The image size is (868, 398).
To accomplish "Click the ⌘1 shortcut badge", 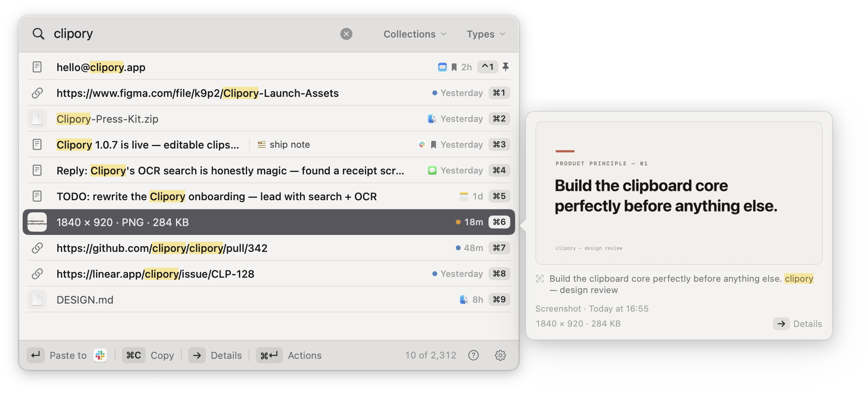I will pos(499,93).
